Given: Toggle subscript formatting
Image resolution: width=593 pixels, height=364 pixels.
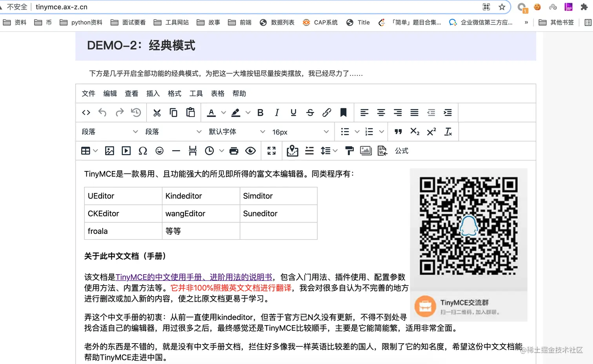Looking at the screenshot, I should [415, 132].
